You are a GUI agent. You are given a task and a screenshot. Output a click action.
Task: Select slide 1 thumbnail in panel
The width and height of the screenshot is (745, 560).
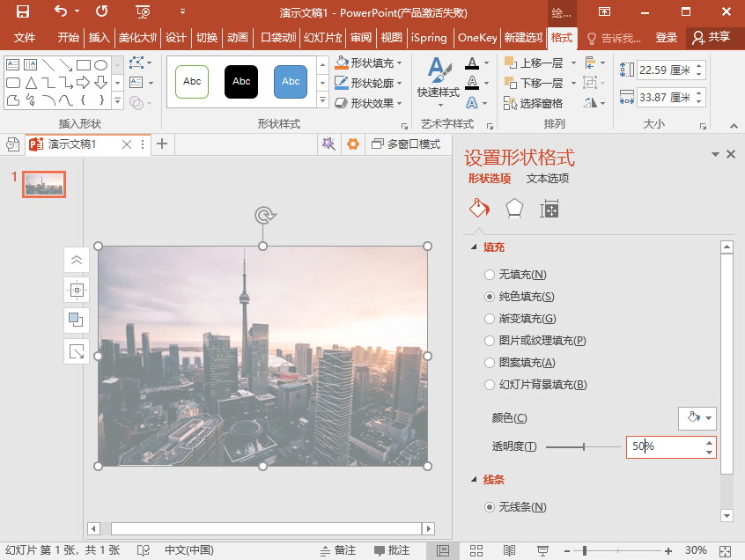pos(44,184)
